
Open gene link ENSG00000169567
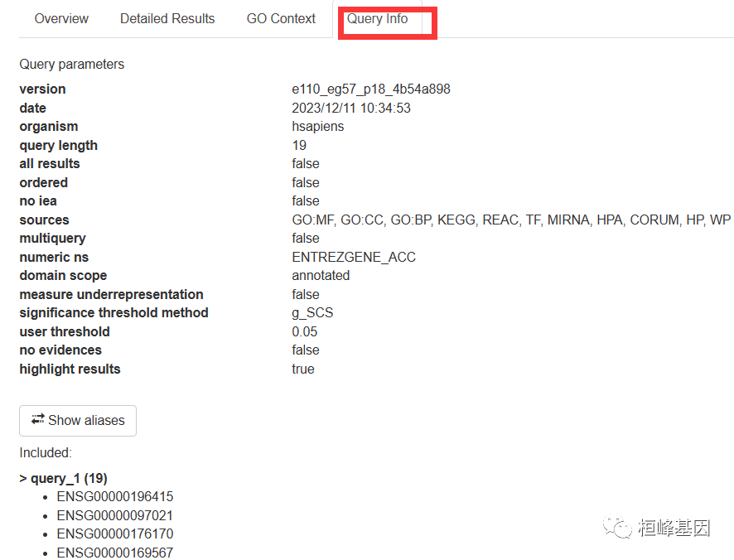tap(115, 553)
